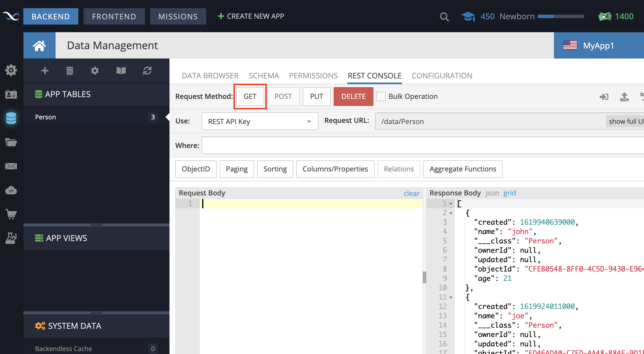
Task: Click the graduation cap level icon
Action: coord(468,16)
